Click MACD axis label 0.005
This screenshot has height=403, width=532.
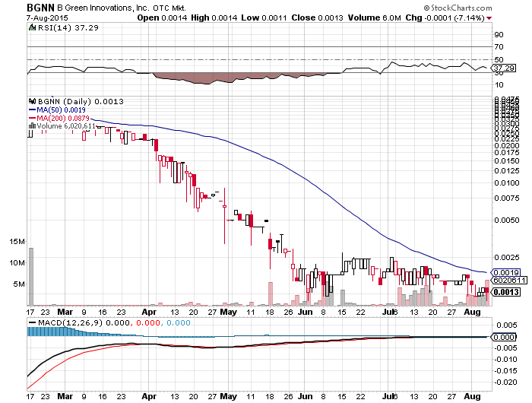[507, 325]
